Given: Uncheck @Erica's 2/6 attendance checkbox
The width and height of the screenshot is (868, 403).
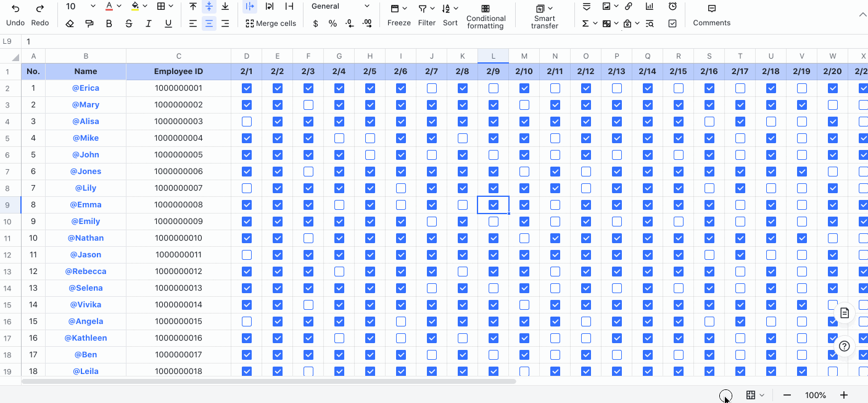Looking at the screenshot, I should point(400,88).
